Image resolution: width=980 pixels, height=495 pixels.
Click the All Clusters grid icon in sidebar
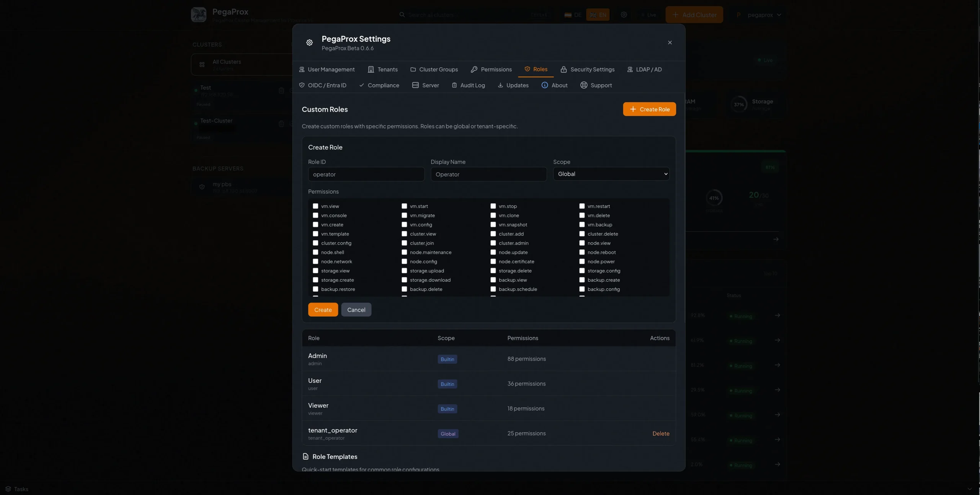[202, 65]
